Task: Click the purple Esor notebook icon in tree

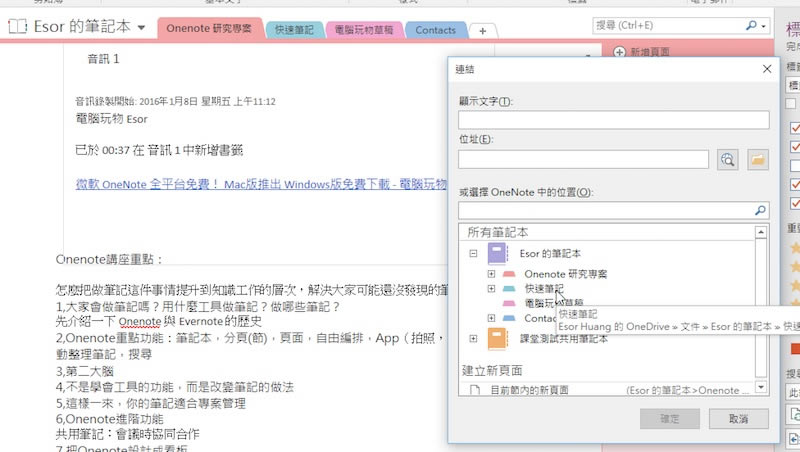Action: click(497, 254)
